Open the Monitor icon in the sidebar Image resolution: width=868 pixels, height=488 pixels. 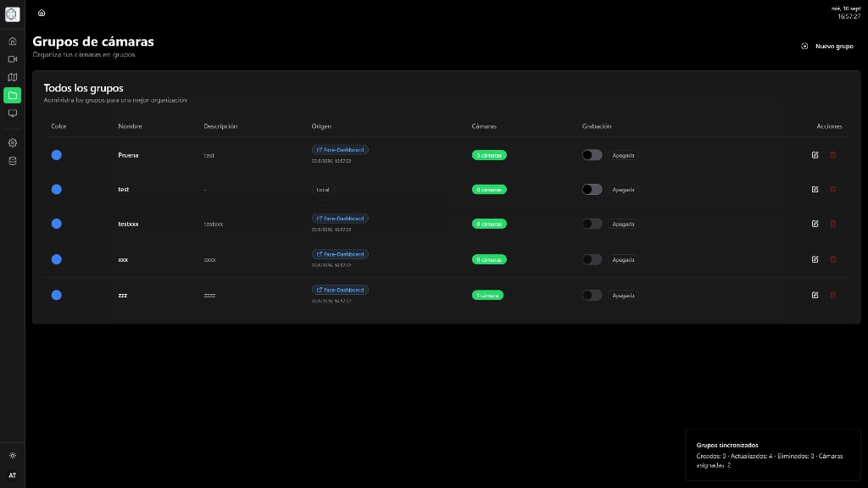point(12,114)
